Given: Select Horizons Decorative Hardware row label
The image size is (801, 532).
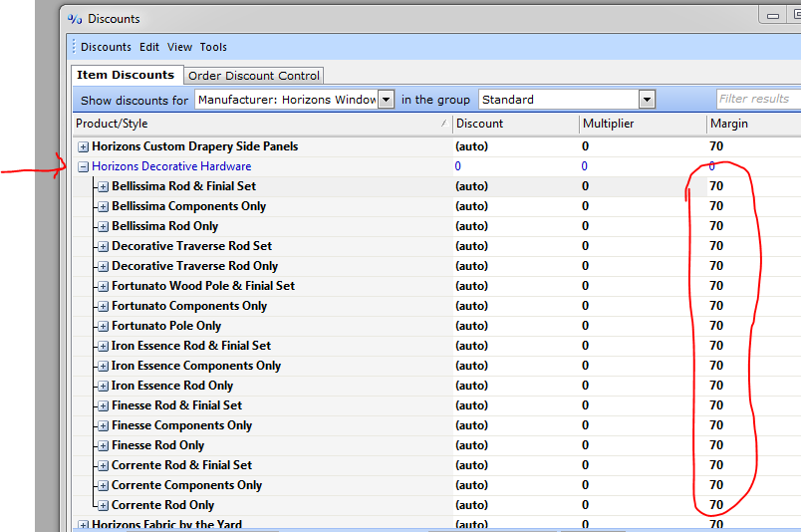Looking at the screenshot, I should [x=171, y=166].
